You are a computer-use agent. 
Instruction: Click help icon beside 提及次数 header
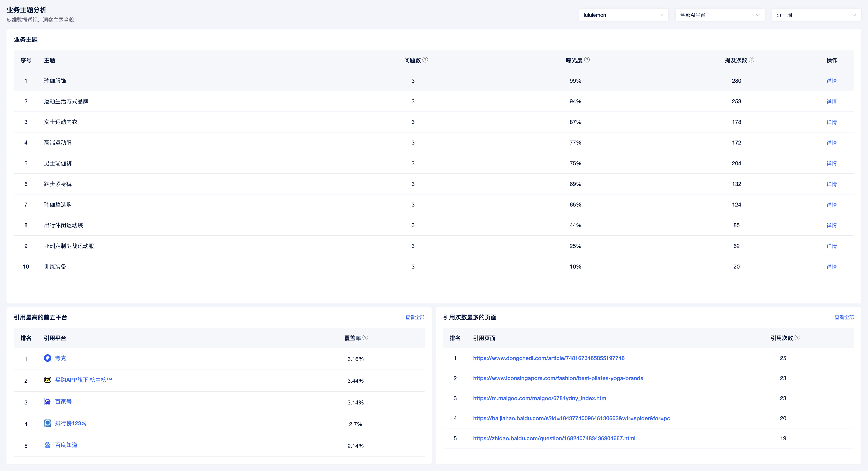click(x=751, y=60)
